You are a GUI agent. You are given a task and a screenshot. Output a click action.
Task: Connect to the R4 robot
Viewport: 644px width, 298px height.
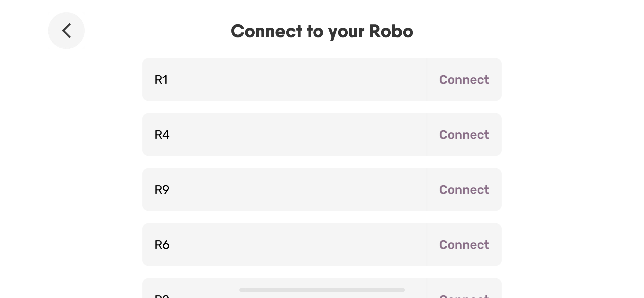point(464,134)
